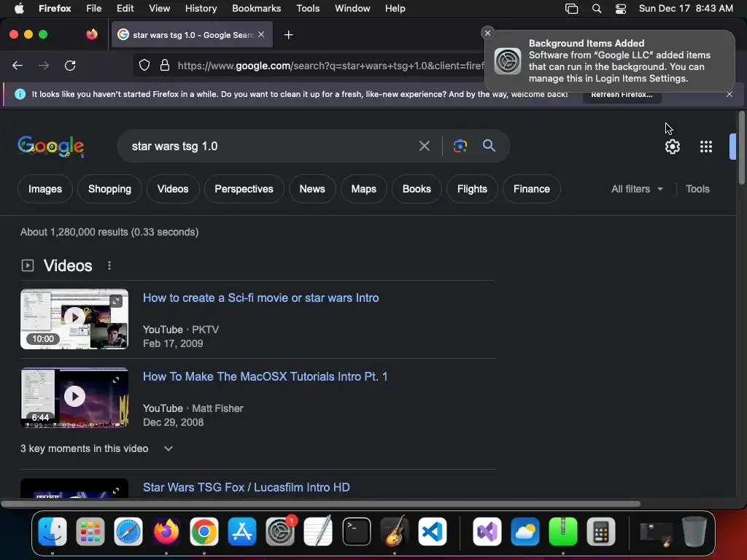Click the Firefox pinned icon next to the tab

(92, 34)
